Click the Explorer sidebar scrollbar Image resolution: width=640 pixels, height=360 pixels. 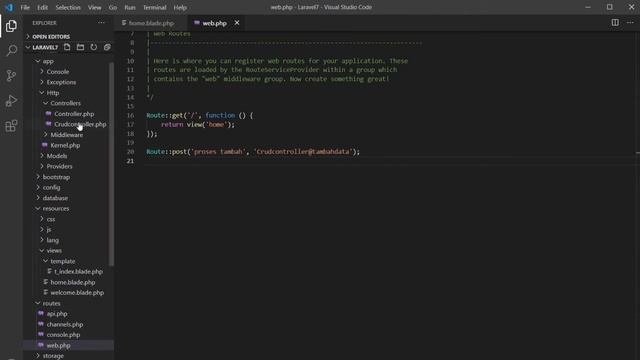point(111,163)
